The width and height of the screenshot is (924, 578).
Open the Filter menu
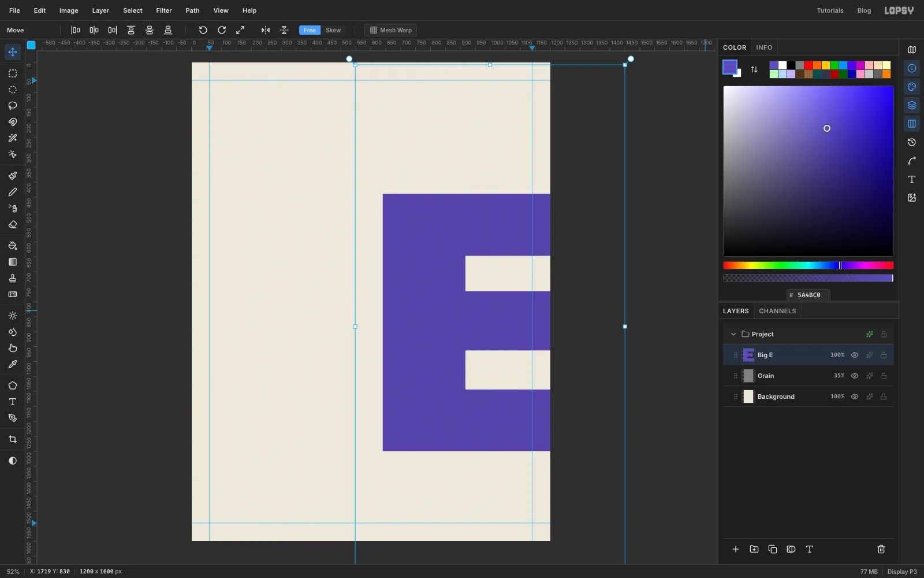(x=164, y=10)
